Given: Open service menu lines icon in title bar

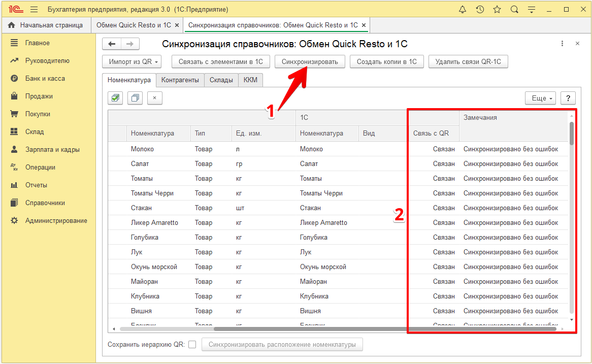Looking at the screenshot, I should tap(532, 10).
